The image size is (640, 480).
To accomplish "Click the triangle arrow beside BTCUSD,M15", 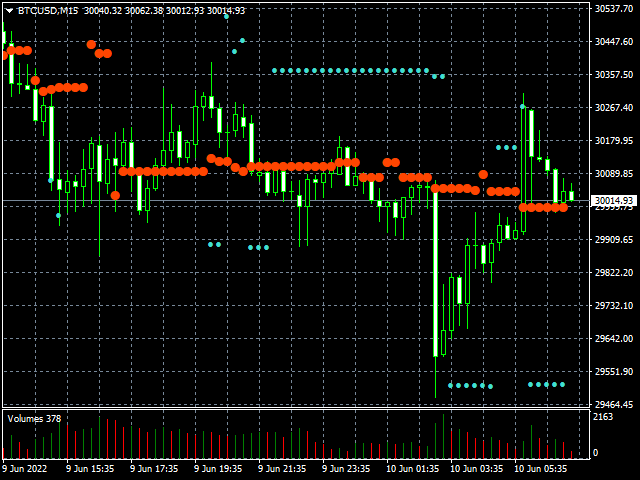I will (x=9, y=11).
